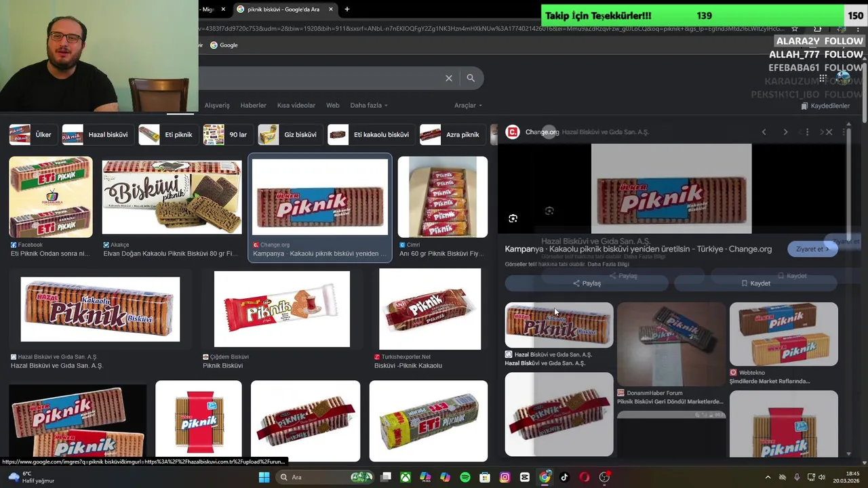Open Anı 60 gr Cimri image result
868x488 pixels.
click(x=442, y=197)
